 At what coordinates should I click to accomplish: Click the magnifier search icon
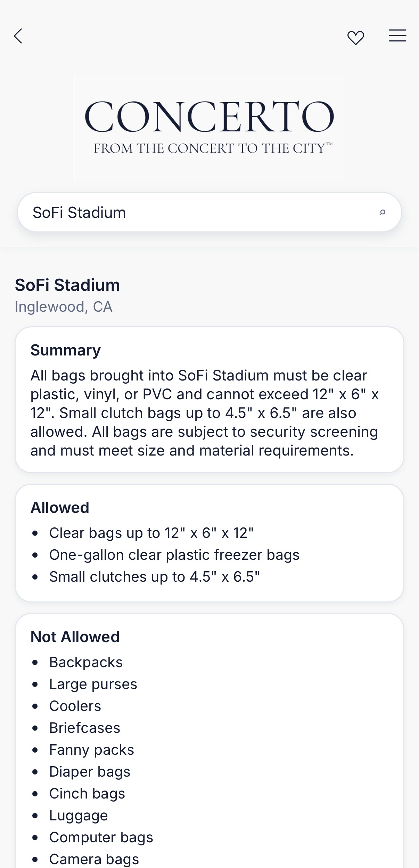[x=382, y=212]
